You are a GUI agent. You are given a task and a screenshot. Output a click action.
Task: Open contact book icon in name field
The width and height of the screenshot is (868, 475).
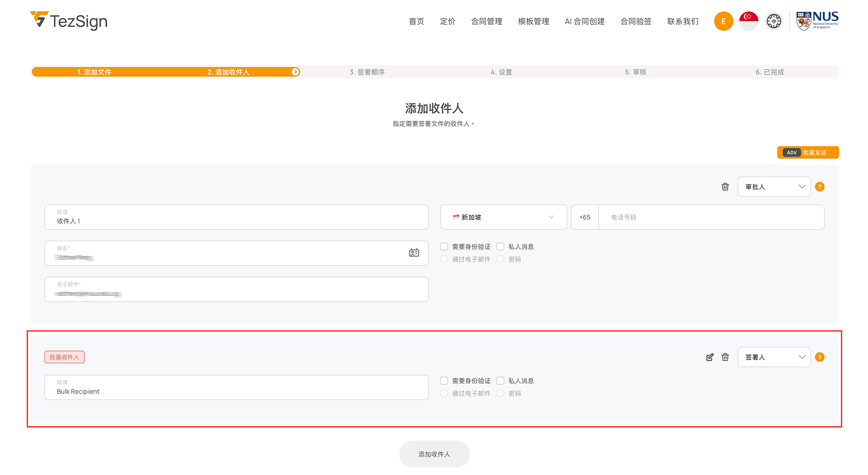414,253
